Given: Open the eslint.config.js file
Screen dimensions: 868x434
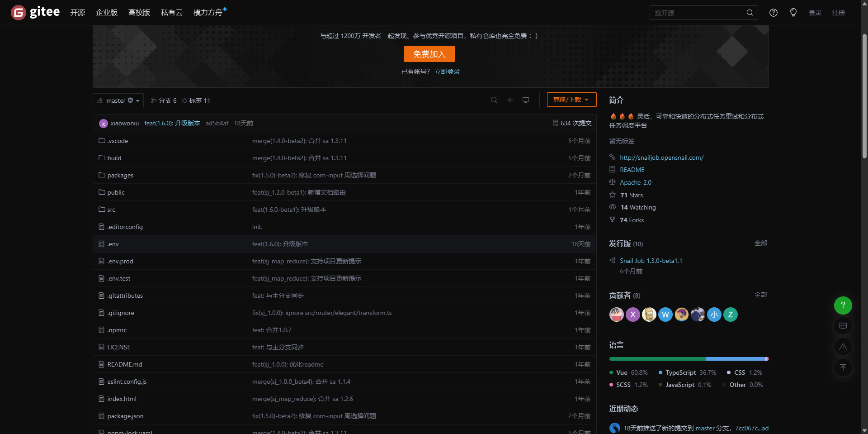Looking at the screenshot, I should (x=127, y=382).
